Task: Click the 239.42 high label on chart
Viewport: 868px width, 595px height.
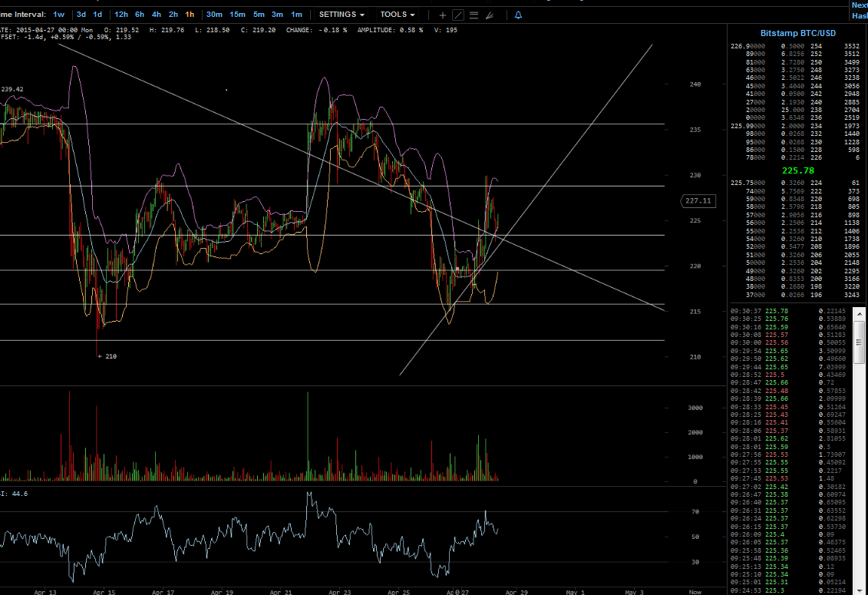Action: tap(12, 89)
